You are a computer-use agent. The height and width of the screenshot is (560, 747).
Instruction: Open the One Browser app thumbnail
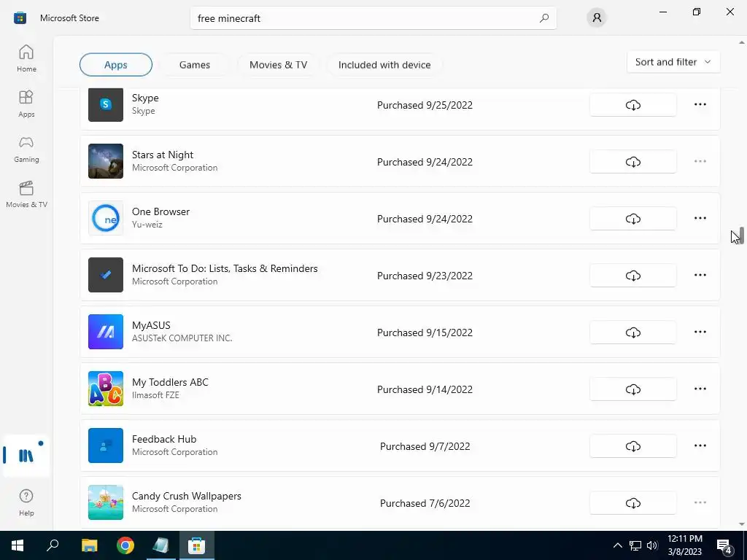[x=106, y=218]
